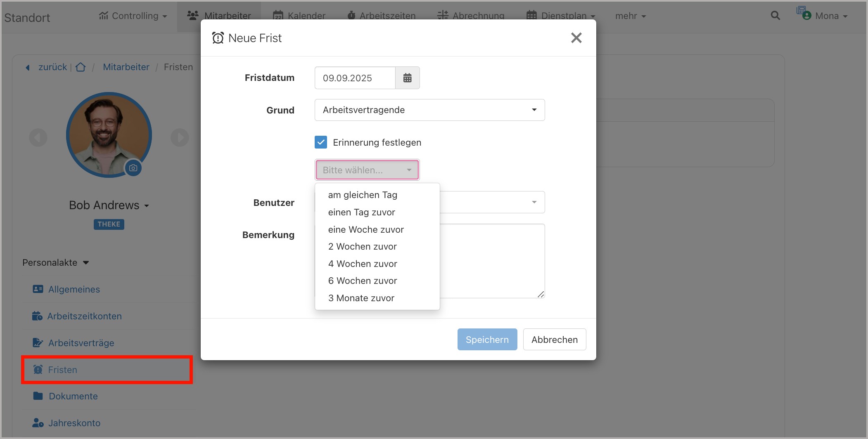Viewport: 868px width, 439px height.
Task: Click into the Fristdatum date field
Action: coord(355,78)
